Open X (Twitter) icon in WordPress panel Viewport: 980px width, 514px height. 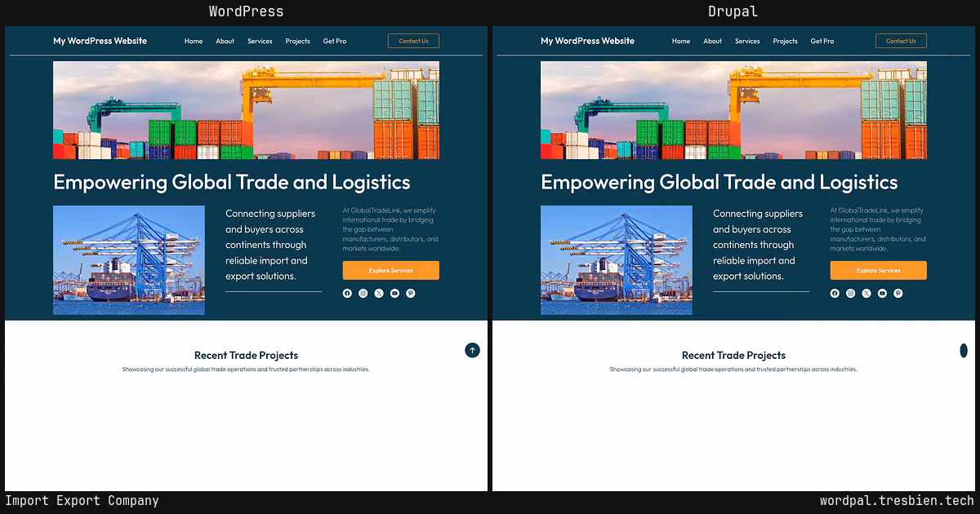pyautogui.click(x=379, y=294)
